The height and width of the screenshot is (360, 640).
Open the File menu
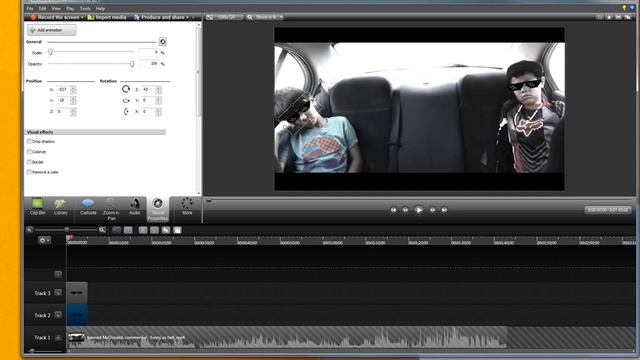click(x=30, y=9)
